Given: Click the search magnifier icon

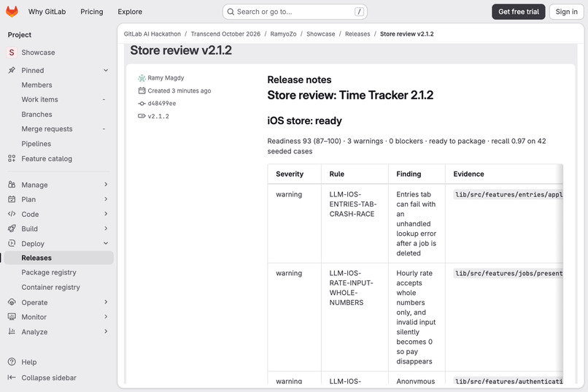Looking at the screenshot, I should tap(231, 12).
